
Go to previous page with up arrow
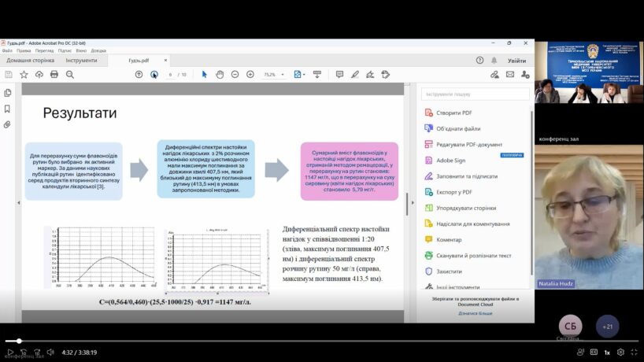click(139, 74)
